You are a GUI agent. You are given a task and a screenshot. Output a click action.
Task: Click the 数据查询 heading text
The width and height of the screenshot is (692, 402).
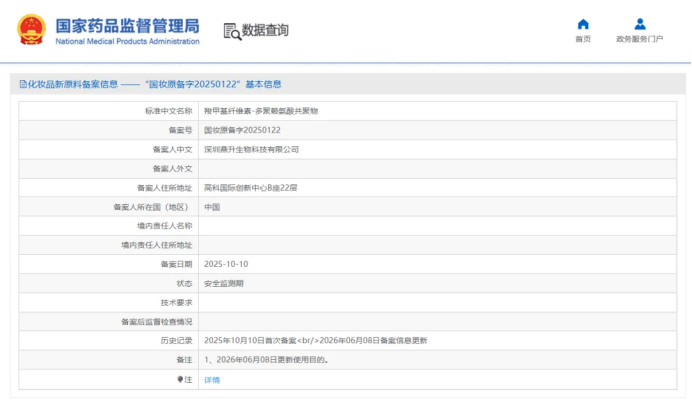coord(265,30)
